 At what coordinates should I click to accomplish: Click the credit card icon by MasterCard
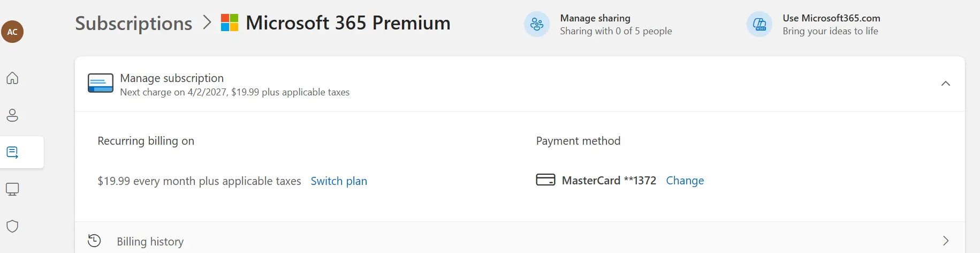pyautogui.click(x=545, y=180)
